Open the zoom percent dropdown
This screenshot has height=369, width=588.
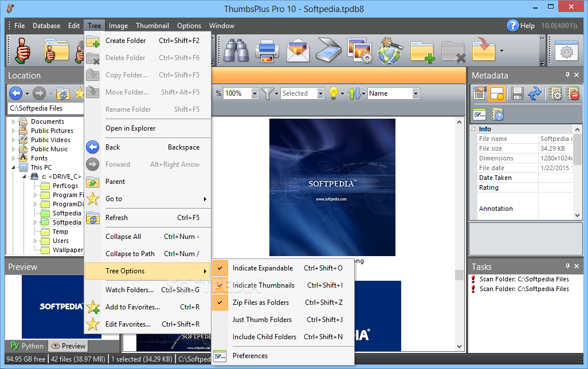point(254,93)
